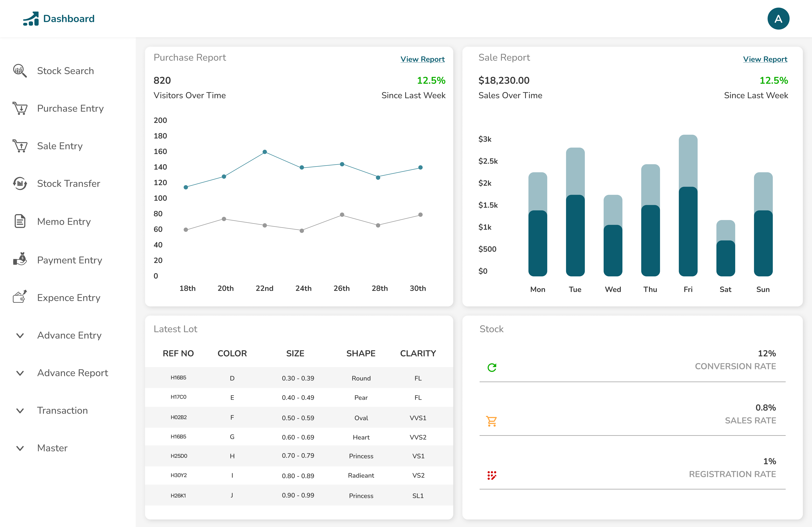
Task: Click the $18,230.00 sales total
Action: click(504, 80)
